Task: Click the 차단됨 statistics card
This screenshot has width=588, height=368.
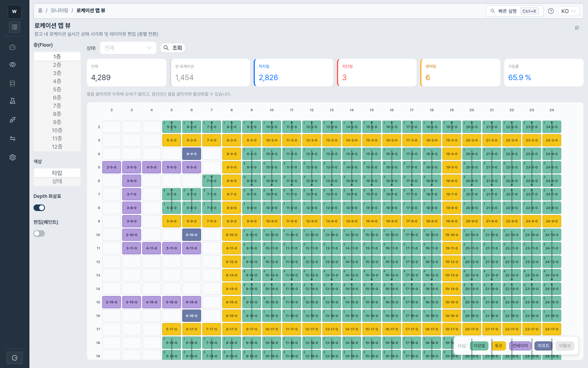Action: [377, 73]
